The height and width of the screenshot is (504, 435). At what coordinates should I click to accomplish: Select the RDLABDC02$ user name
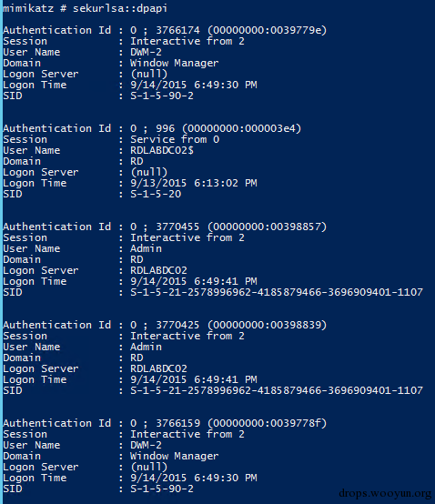click(162, 150)
